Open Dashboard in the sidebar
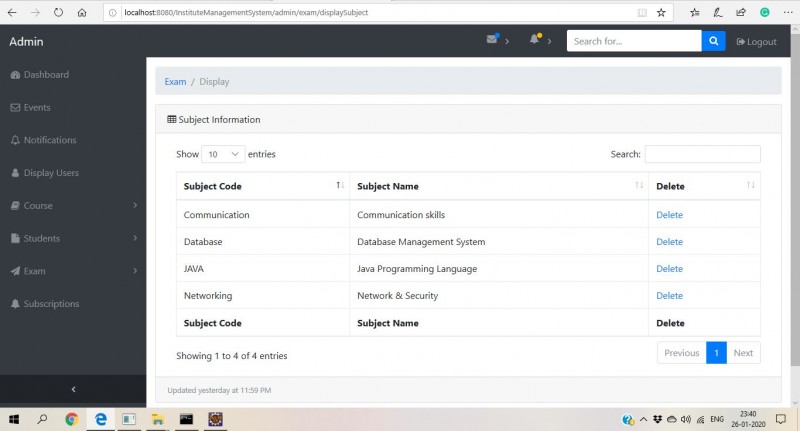 pyautogui.click(x=40, y=75)
